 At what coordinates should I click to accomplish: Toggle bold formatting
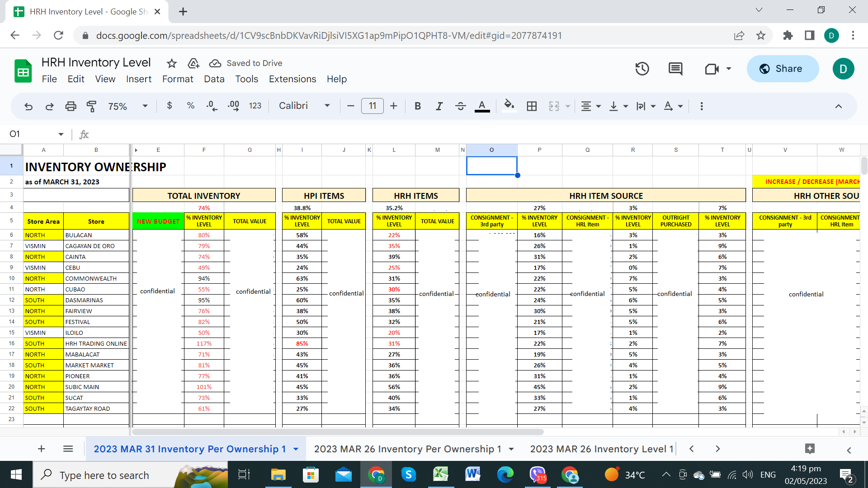coord(417,106)
